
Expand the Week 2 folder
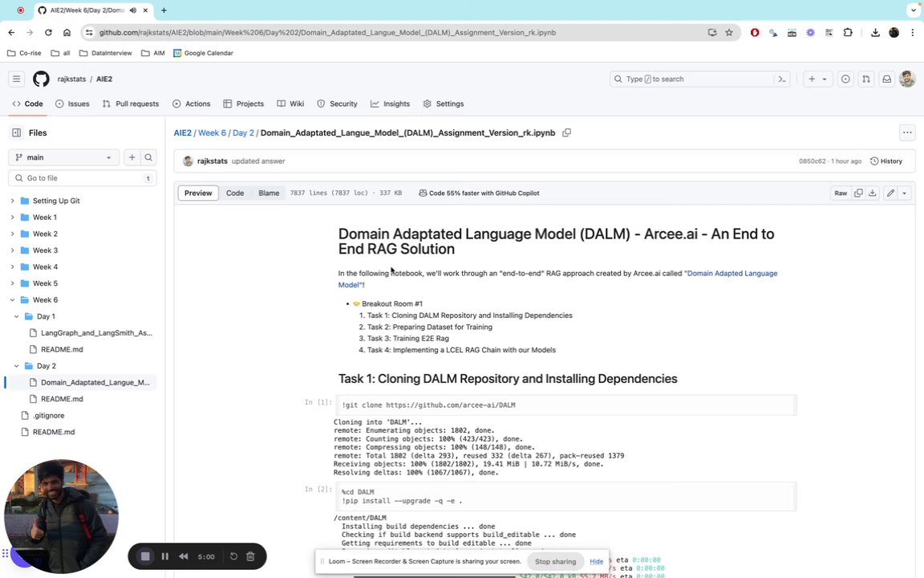click(x=12, y=234)
